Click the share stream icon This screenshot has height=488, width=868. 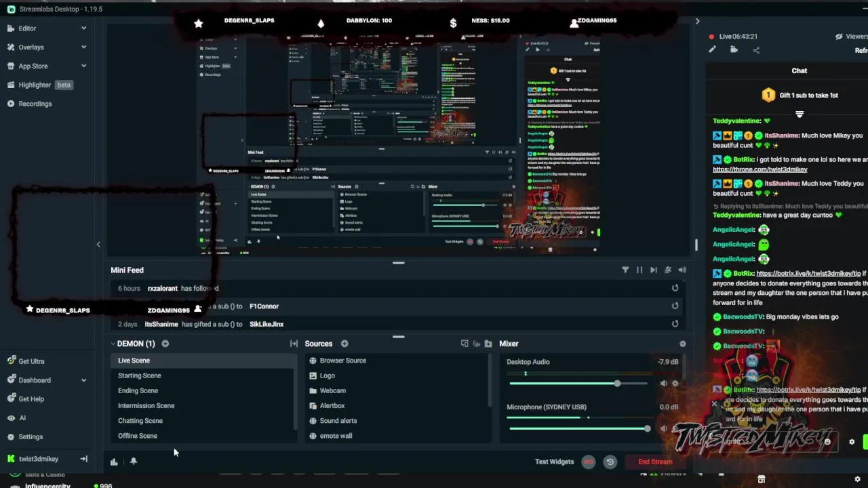click(756, 49)
